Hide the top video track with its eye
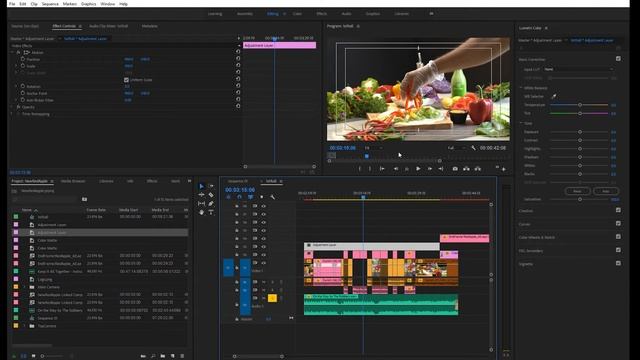This screenshot has width=640, height=360. tap(264, 206)
